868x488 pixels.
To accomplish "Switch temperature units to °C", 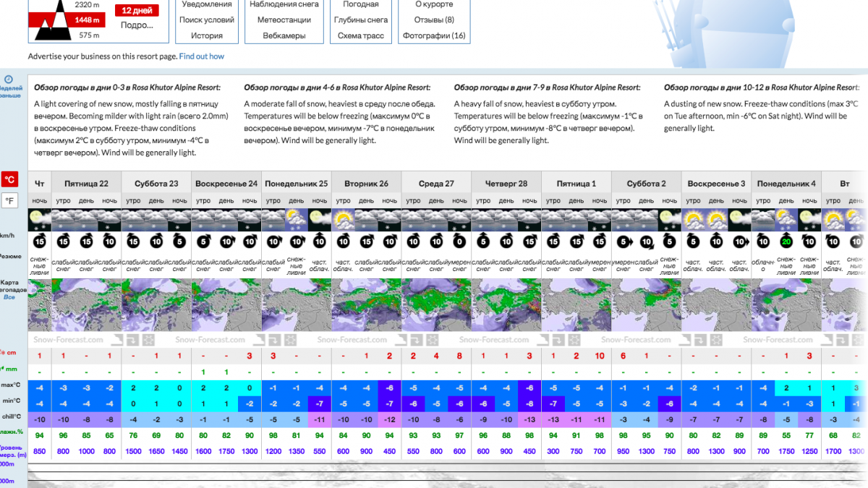I will [10, 179].
